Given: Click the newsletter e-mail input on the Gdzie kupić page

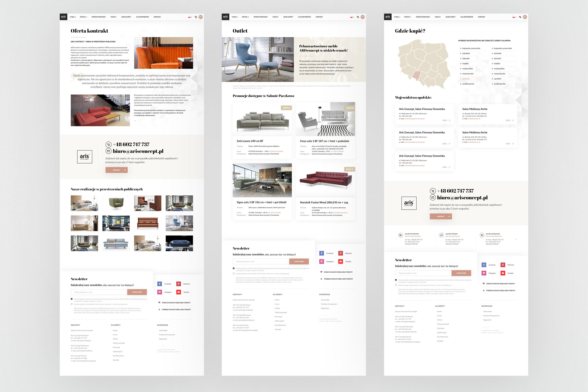Looking at the screenshot, I should [x=423, y=273].
